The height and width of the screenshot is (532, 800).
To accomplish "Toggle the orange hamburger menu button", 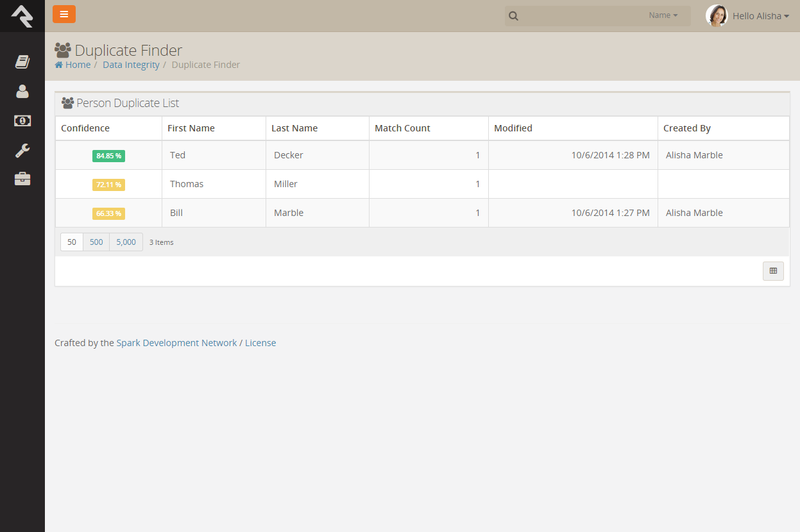I will click(64, 14).
